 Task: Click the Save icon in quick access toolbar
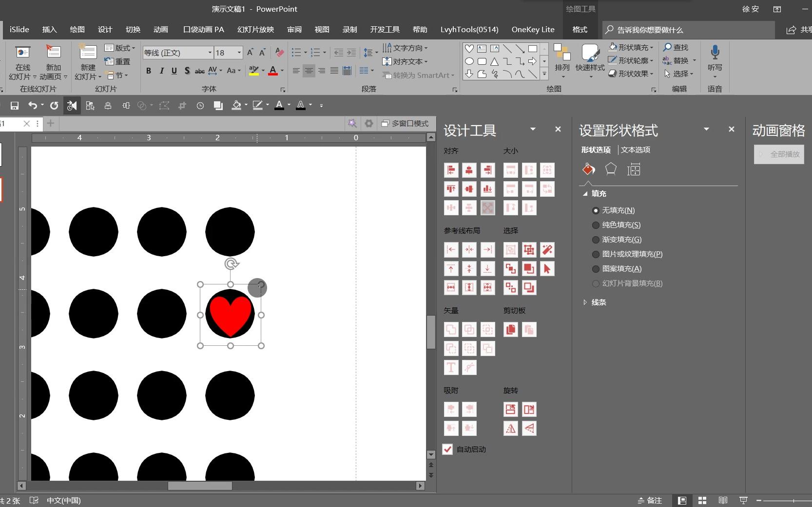pyautogui.click(x=15, y=105)
